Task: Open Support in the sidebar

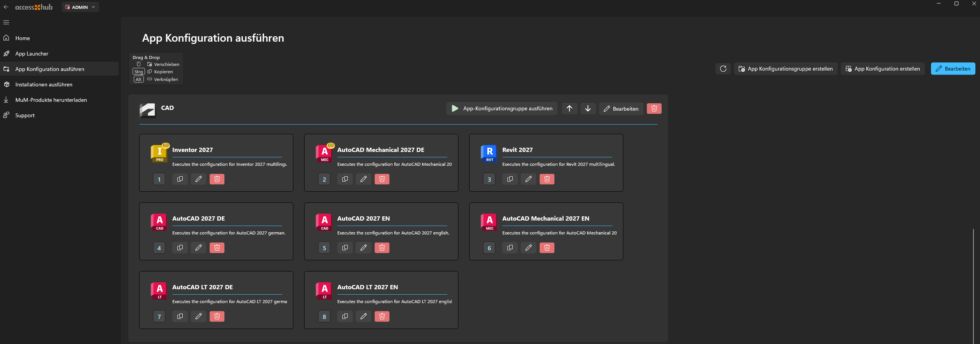Action: 60,115
